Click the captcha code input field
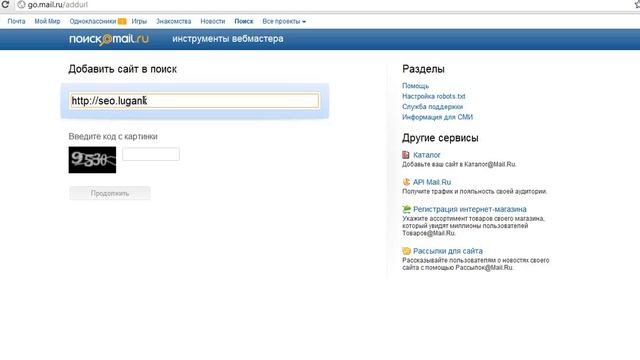 tap(151, 154)
